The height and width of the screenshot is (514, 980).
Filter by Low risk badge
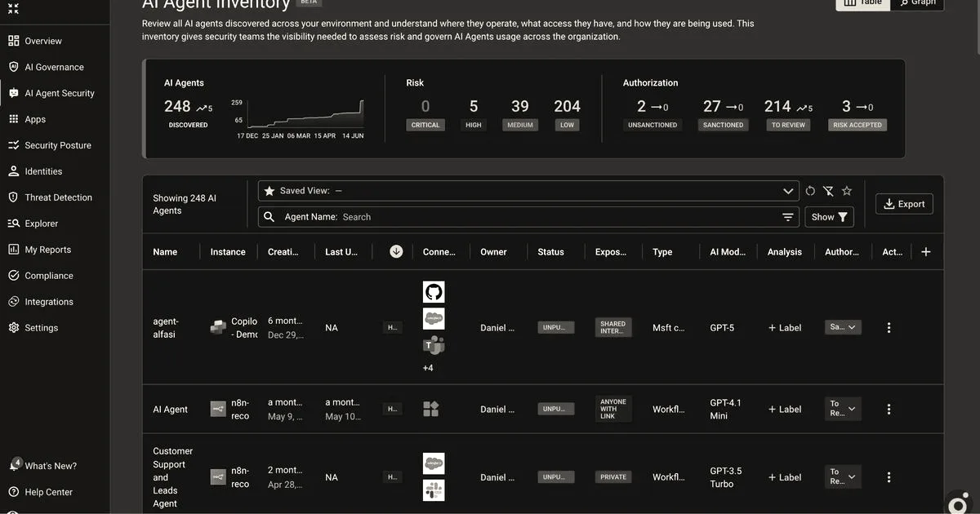click(567, 125)
